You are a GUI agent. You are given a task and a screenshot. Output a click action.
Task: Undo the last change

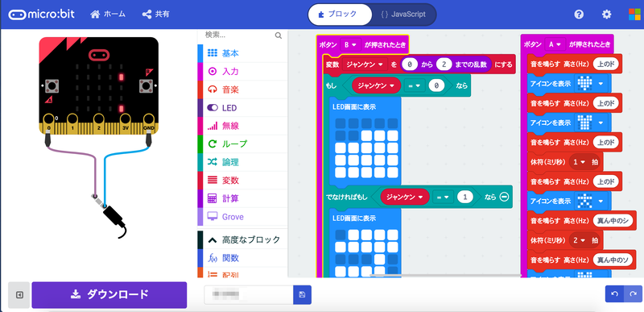[x=614, y=294]
